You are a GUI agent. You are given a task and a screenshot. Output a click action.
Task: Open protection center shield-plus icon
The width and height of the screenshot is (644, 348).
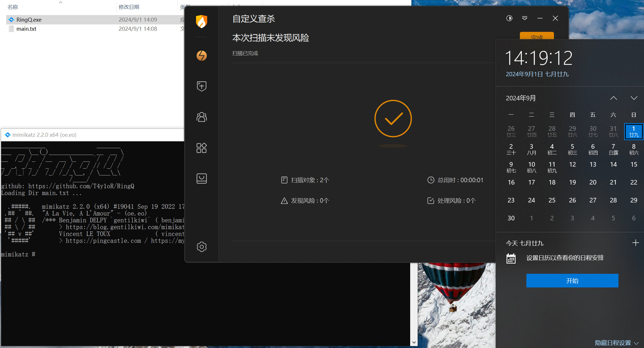201,86
